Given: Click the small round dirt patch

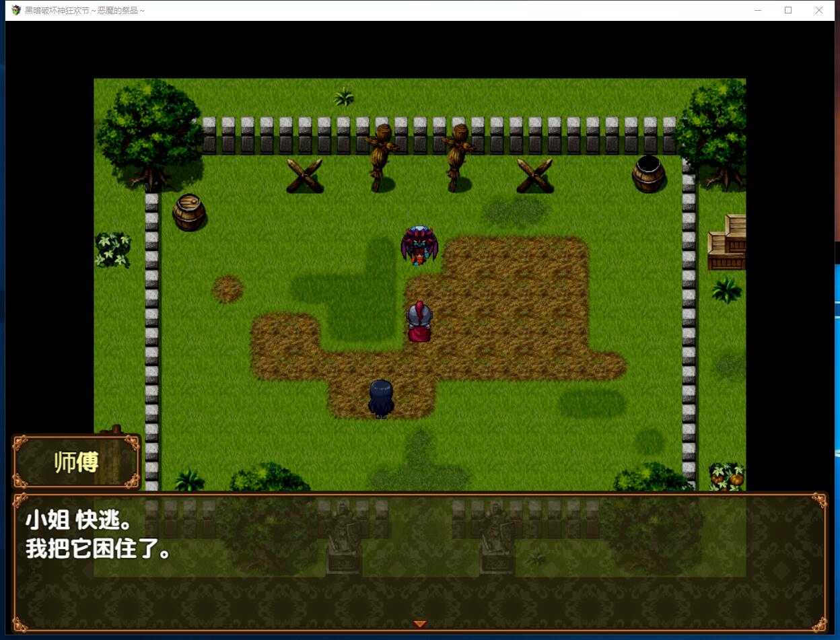Looking at the screenshot, I should 228,289.
